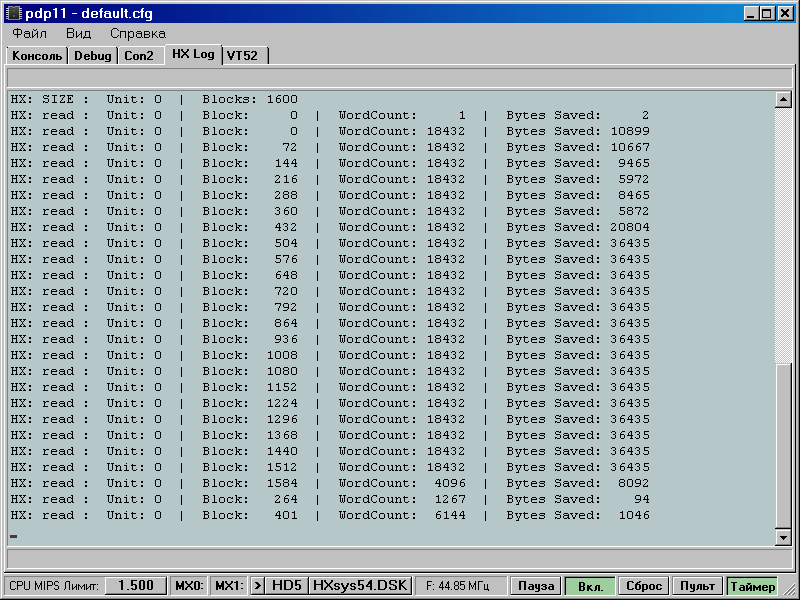Select the Con2 tab
This screenshot has width=800, height=600.
139,56
